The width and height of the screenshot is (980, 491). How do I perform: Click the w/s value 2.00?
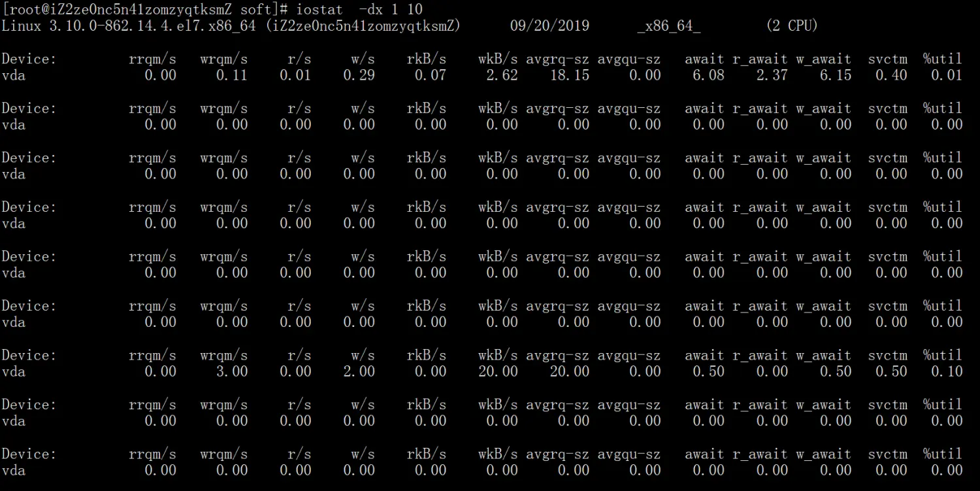click(x=359, y=371)
